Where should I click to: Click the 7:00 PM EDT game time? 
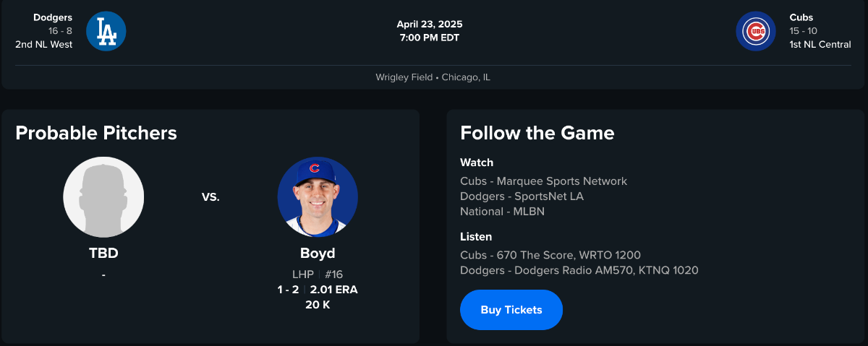429,38
